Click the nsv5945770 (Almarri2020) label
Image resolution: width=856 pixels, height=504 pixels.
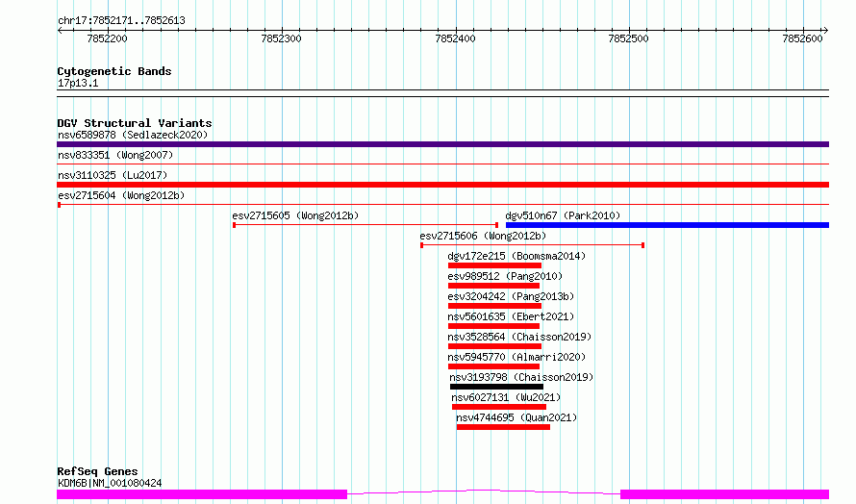[x=516, y=357]
